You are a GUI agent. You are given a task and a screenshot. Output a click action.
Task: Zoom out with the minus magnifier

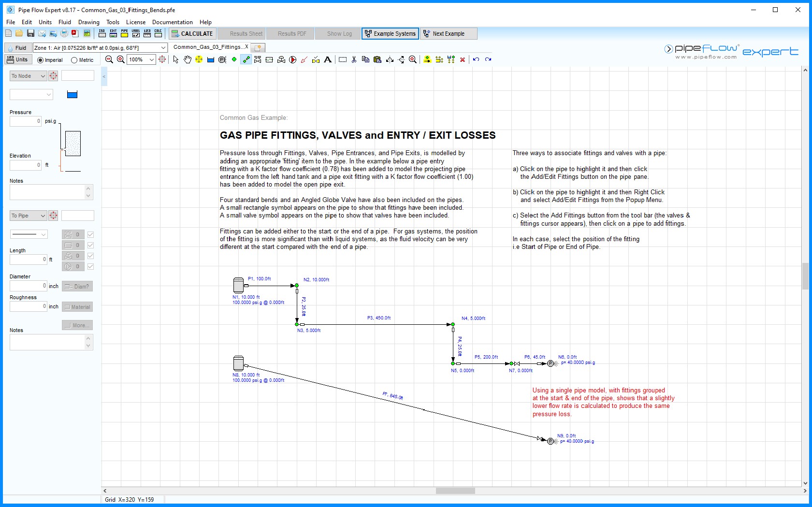109,59
